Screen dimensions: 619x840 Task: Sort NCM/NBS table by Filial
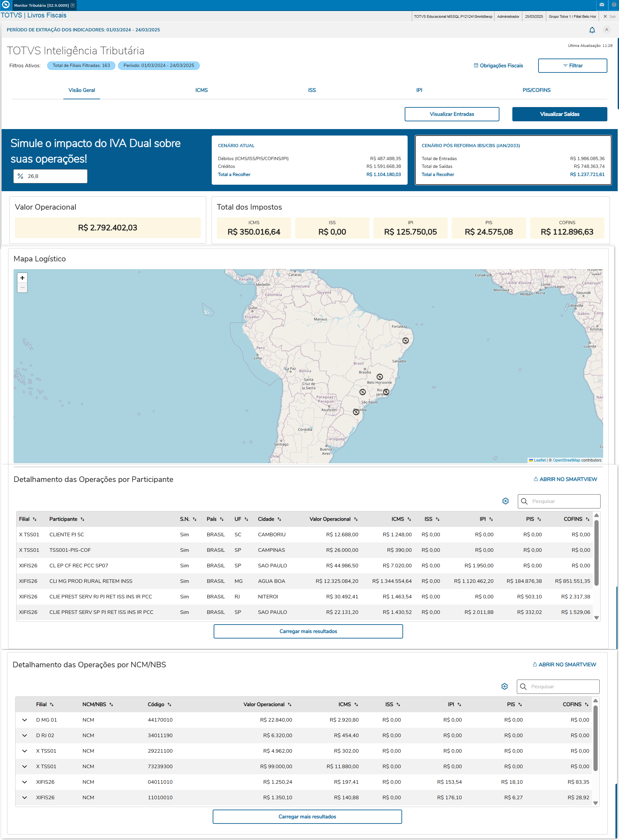coord(52,705)
